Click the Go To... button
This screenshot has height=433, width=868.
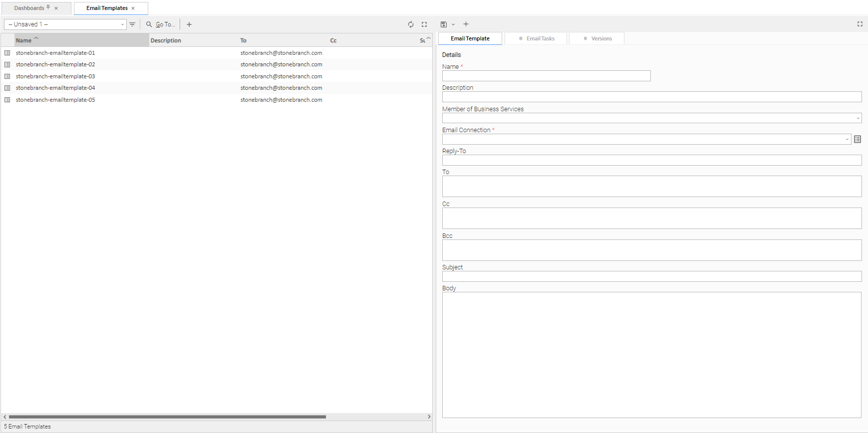tap(161, 24)
